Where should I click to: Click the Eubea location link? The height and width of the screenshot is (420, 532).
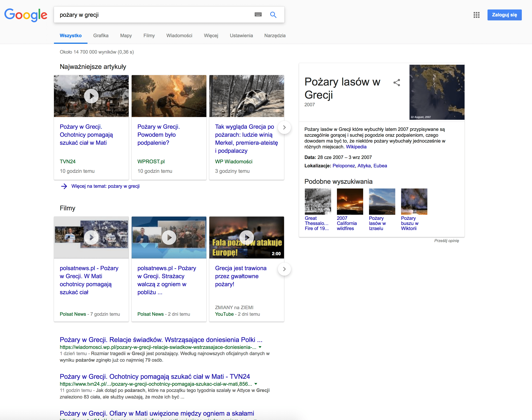pyautogui.click(x=380, y=166)
